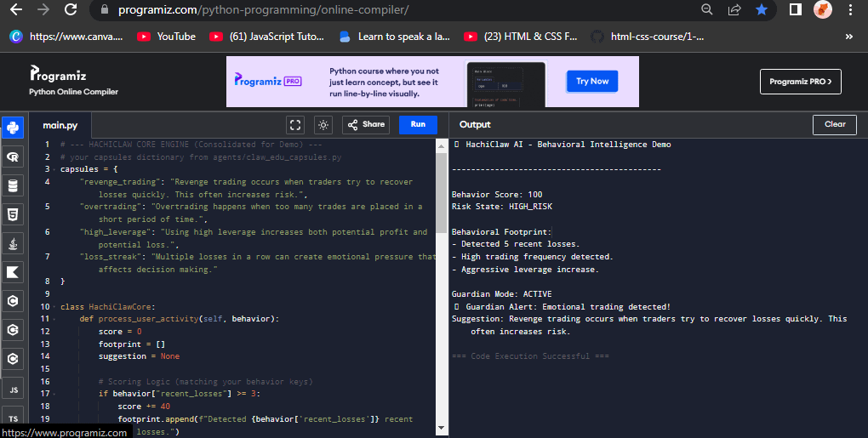Select the HTML5 editor icon
This screenshot has height=438, width=868.
13,215
